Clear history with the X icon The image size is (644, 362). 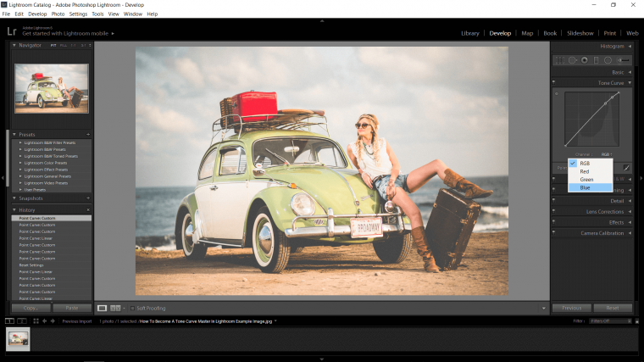click(x=88, y=210)
